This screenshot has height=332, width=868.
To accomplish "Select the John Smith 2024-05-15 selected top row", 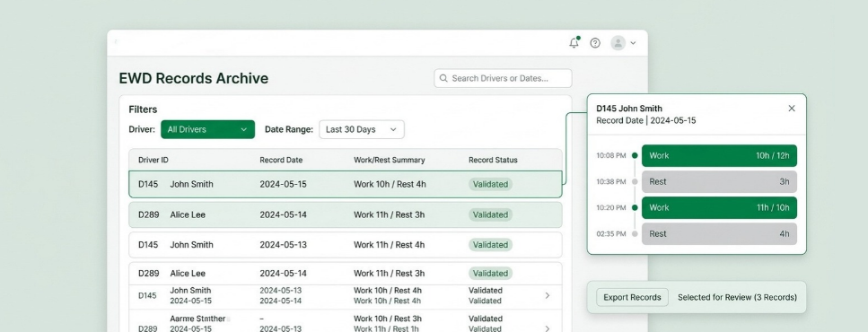I will point(346,184).
